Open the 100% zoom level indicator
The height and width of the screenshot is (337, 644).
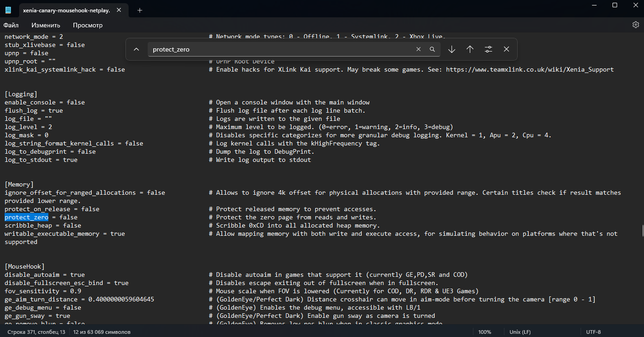tap(485, 332)
